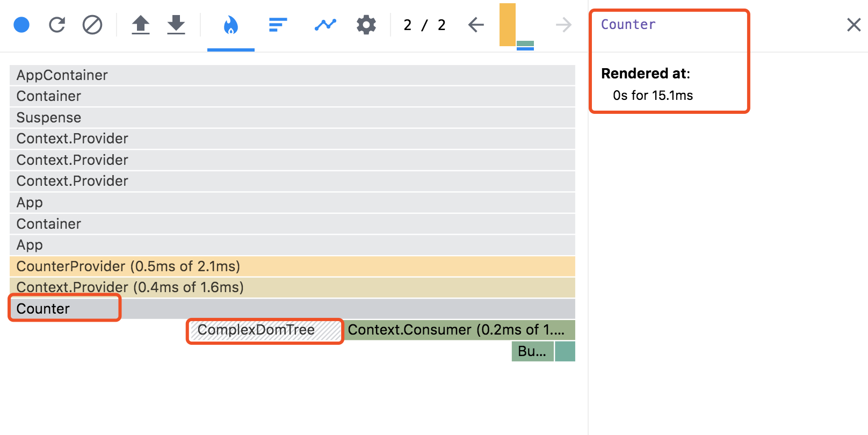Open the interactions chart tab
The height and width of the screenshot is (435, 868).
(x=325, y=25)
